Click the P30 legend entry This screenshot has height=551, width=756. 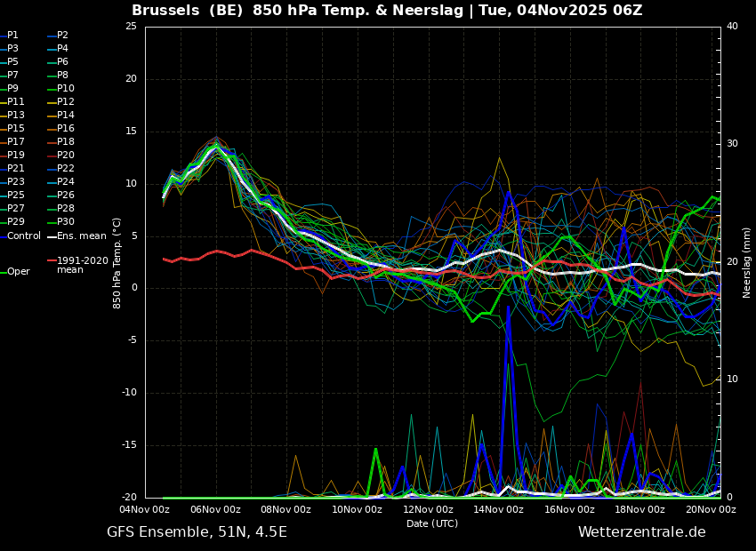point(65,222)
